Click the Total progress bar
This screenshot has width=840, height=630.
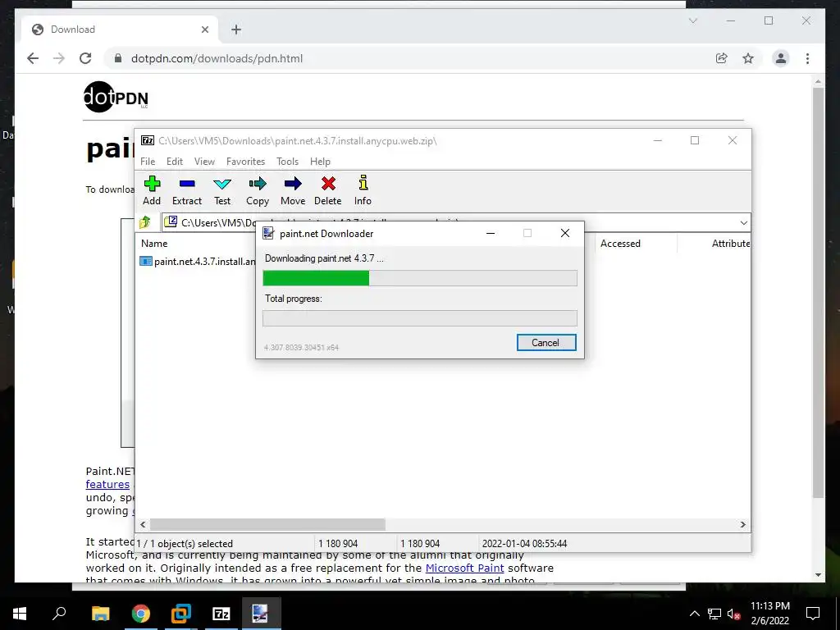point(420,318)
